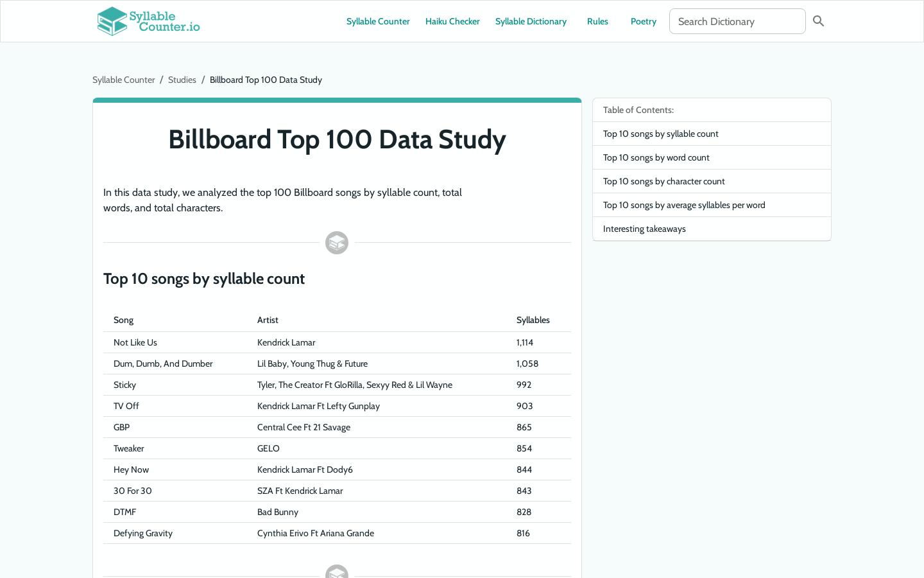Open Syllable Counter nav link
The width and height of the screenshot is (924, 578).
tap(378, 21)
